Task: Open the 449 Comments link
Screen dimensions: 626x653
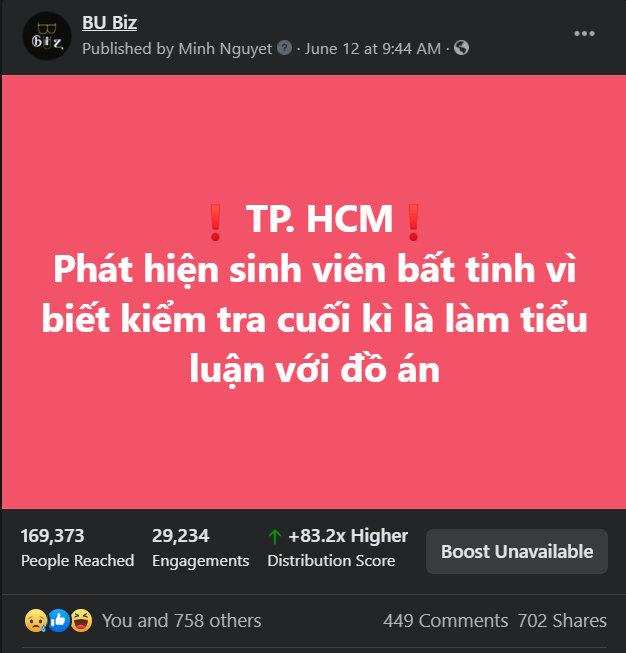Action: (x=446, y=621)
